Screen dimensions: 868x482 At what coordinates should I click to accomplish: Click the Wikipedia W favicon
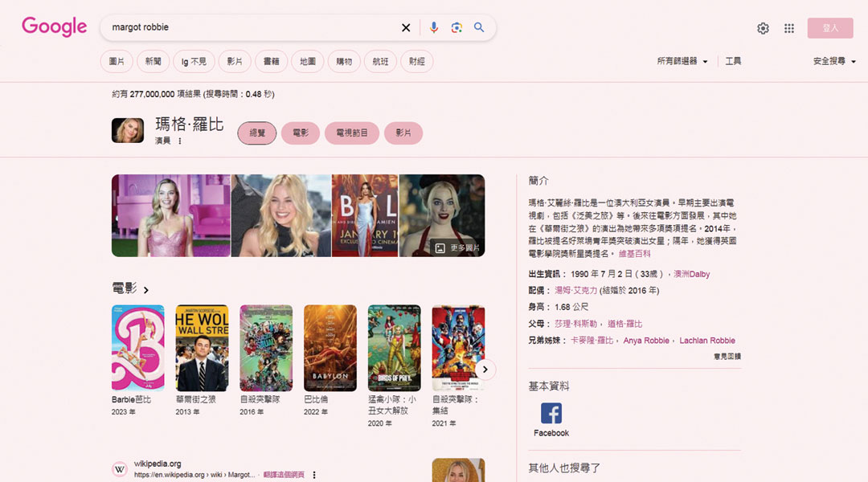[120, 469]
